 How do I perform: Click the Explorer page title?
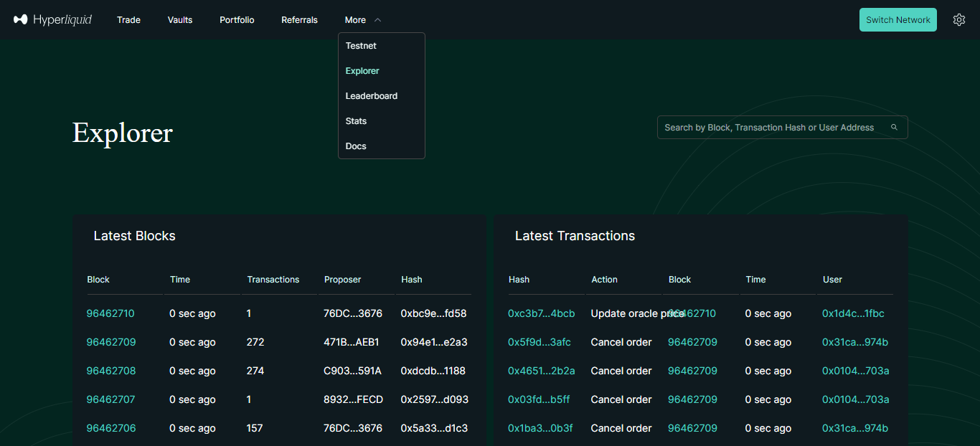coord(123,133)
